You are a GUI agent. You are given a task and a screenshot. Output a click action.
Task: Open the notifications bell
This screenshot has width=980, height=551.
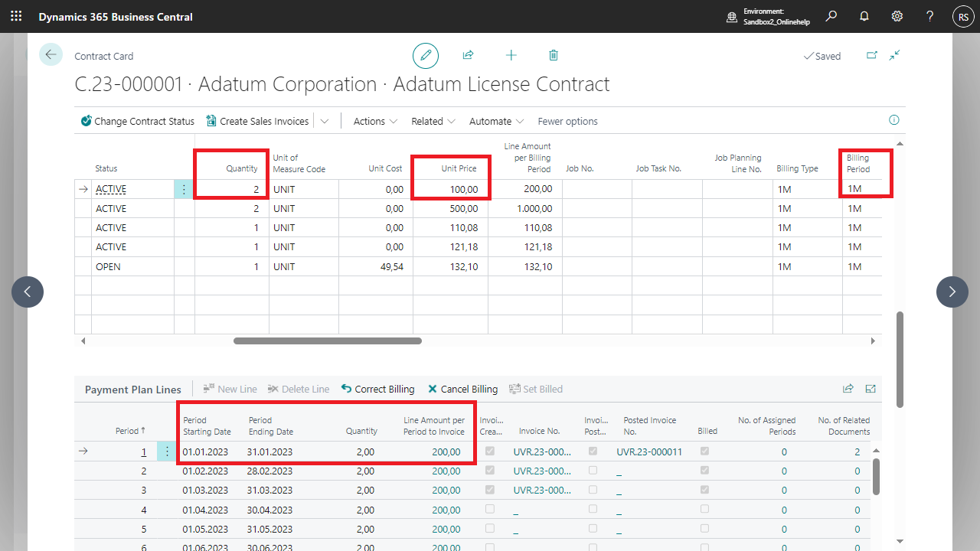864,16
